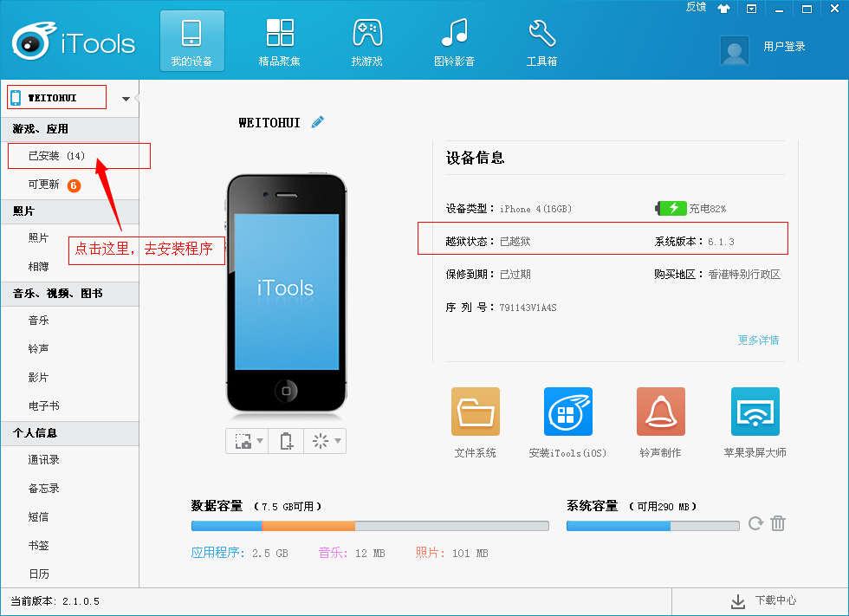Screen dimensions: 849x616
Task: Go to the 图铃影音 tab
Action: click(x=454, y=41)
